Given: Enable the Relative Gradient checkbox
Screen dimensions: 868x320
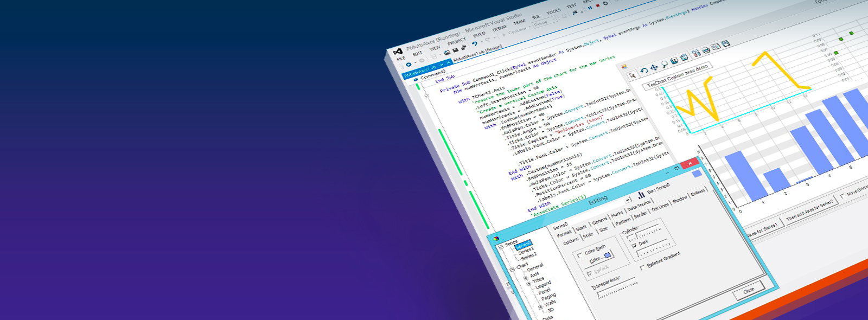Looking at the screenshot, I should click(642, 267).
